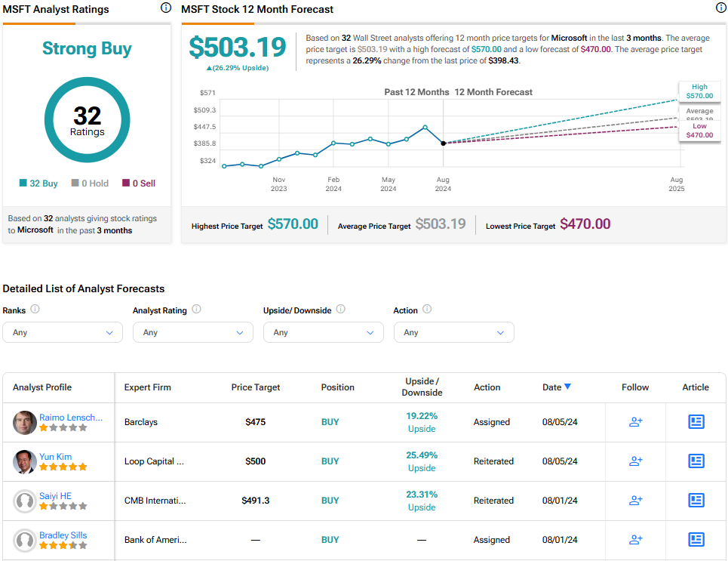Expand the Analyst Rating dropdown
This screenshot has width=728, height=561.
193,332
